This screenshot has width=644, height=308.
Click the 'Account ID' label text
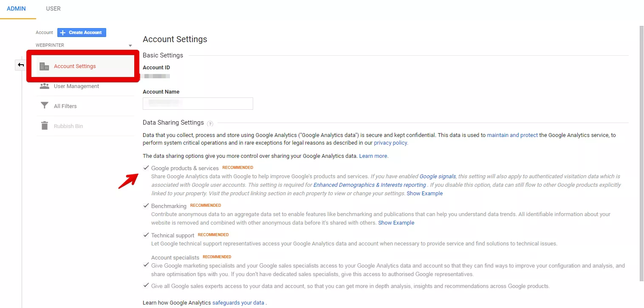[156, 68]
